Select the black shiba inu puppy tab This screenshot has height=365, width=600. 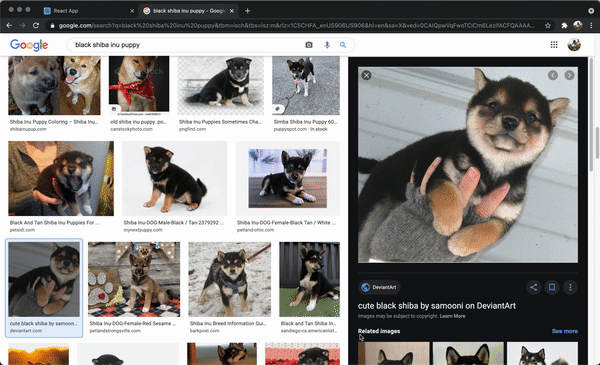tap(188, 11)
